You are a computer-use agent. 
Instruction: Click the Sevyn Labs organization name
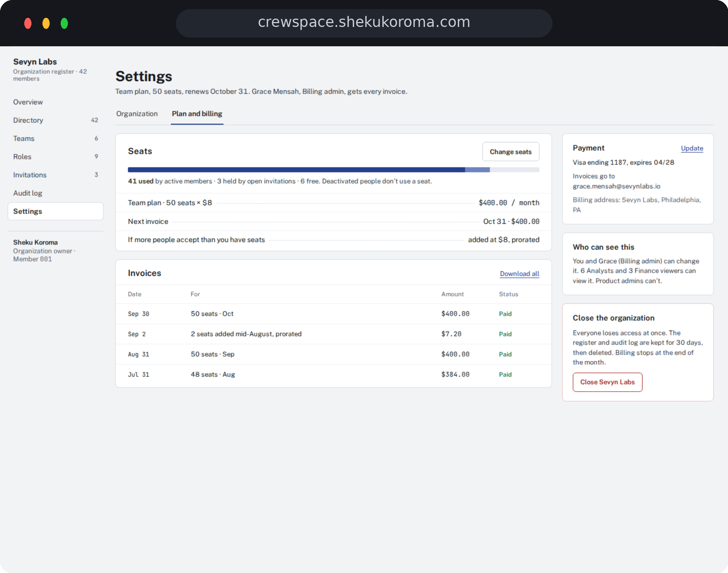click(x=35, y=61)
